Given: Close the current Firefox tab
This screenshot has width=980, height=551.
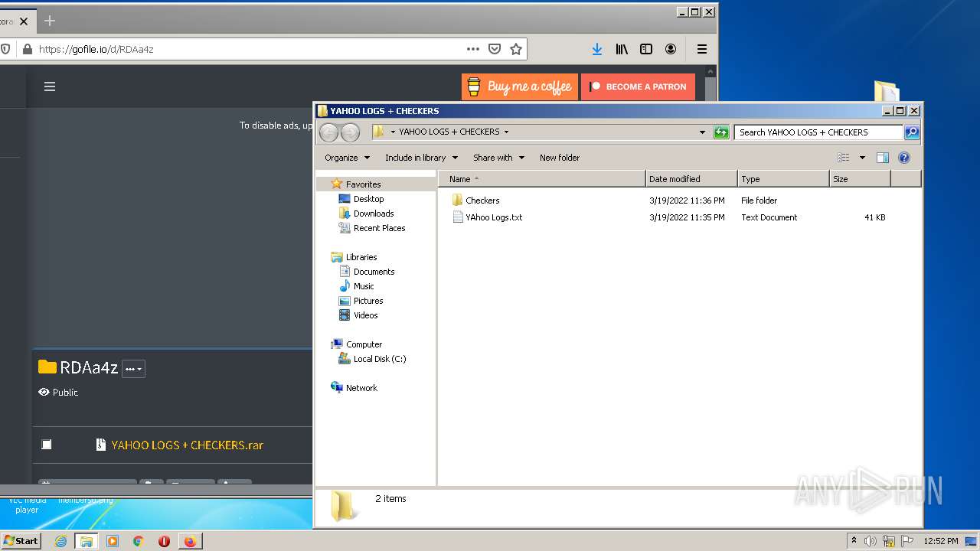Looking at the screenshot, I should 24,21.
